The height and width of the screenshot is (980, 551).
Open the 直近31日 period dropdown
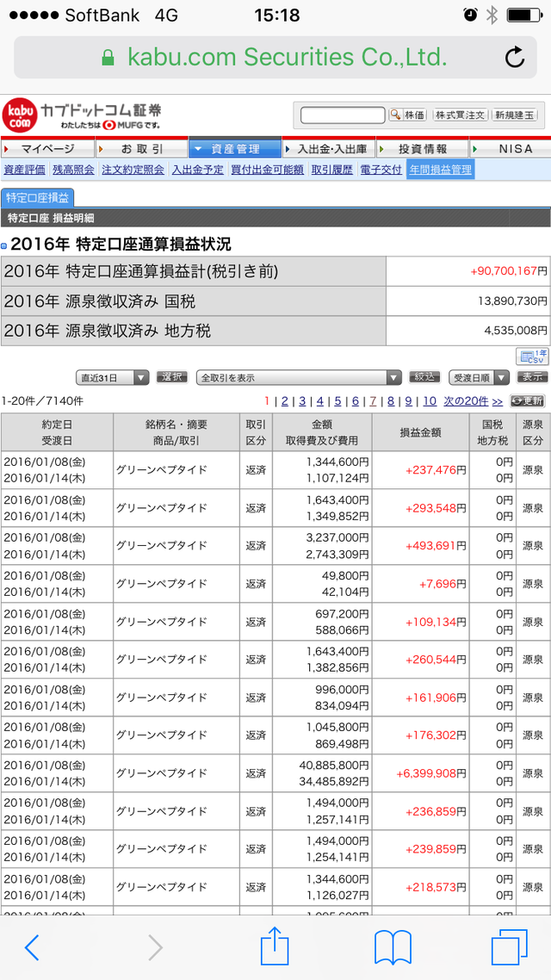tap(113, 377)
